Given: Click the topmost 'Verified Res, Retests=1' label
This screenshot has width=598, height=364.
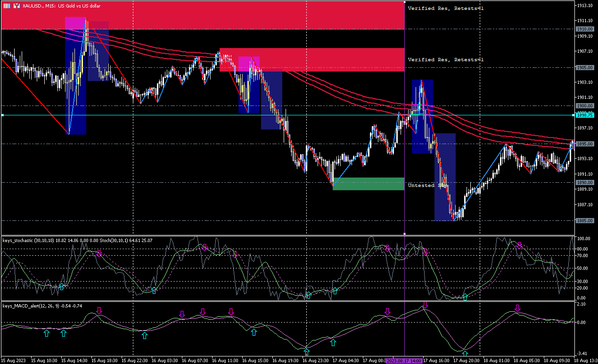Looking at the screenshot, I should click(446, 8).
